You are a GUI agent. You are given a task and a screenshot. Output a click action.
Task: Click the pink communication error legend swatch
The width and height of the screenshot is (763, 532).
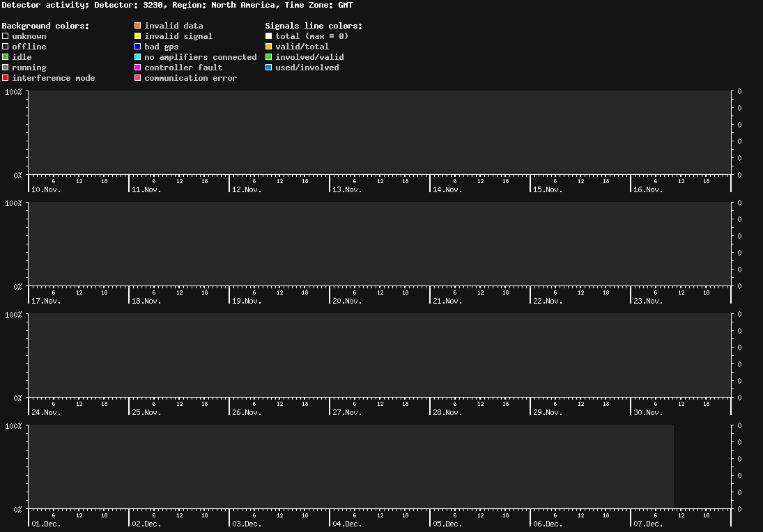pos(138,78)
